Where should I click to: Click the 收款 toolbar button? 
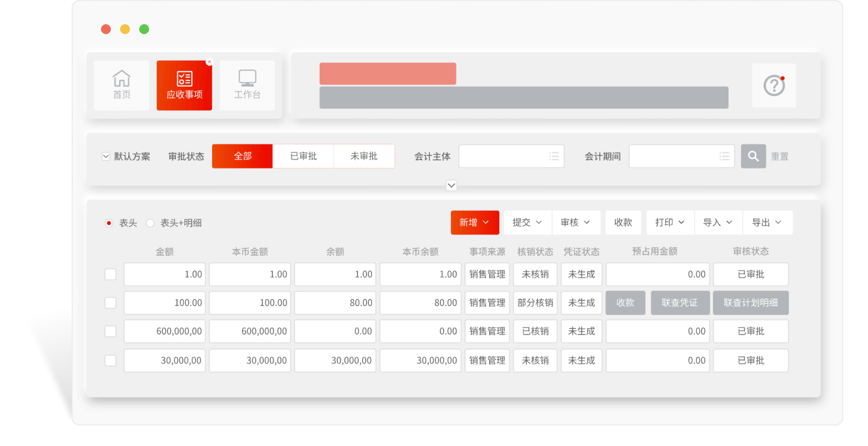[623, 222]
